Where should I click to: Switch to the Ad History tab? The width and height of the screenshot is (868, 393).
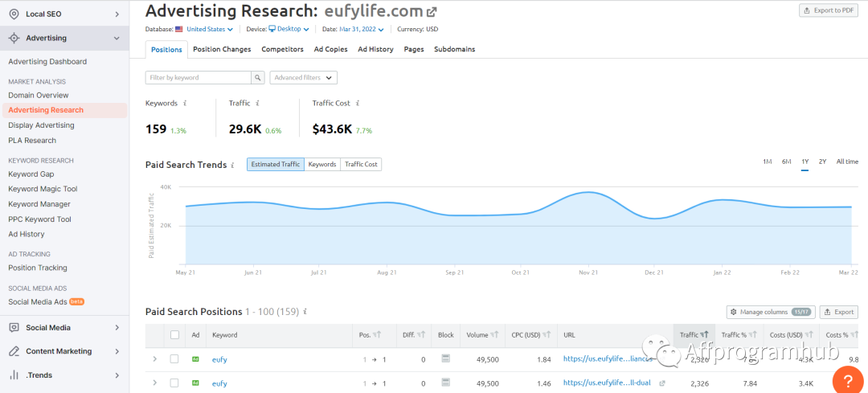click(375, 49)
